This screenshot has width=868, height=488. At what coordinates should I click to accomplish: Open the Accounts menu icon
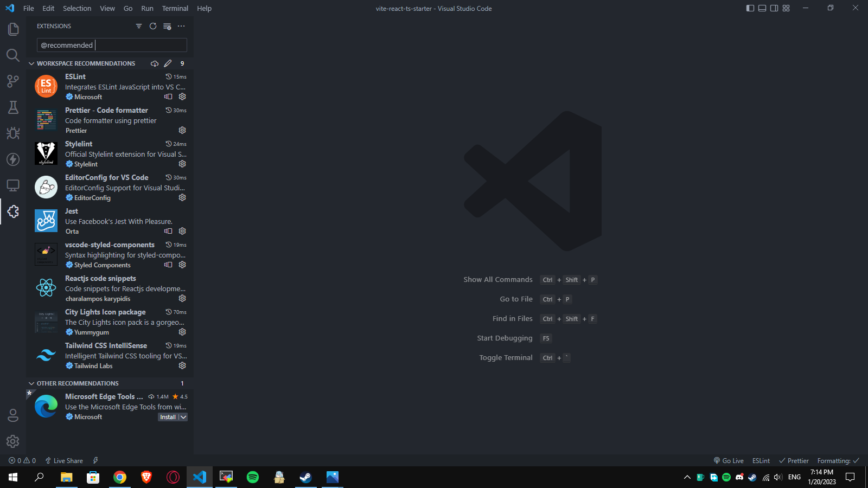pos(13,415)
